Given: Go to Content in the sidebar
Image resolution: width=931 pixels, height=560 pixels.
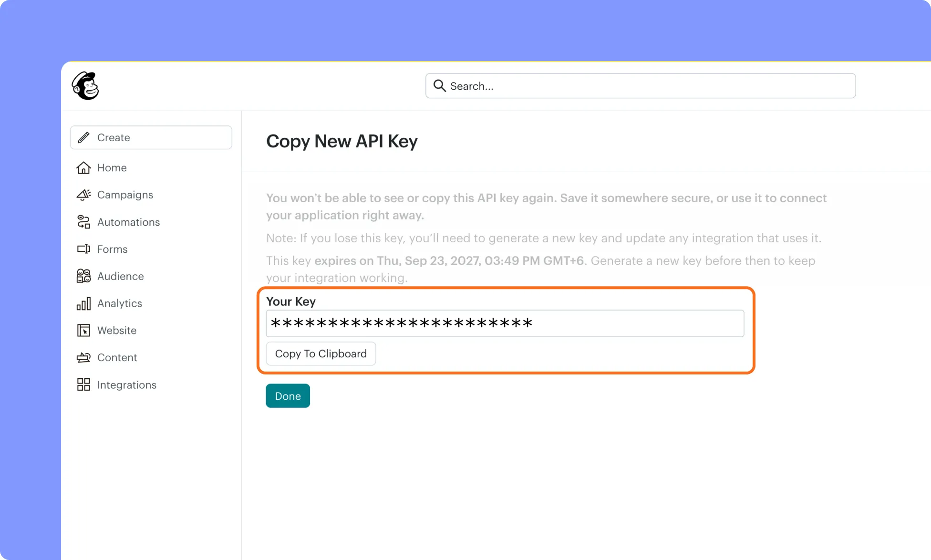Looking at the screenshot, I should tap(117, 357).
